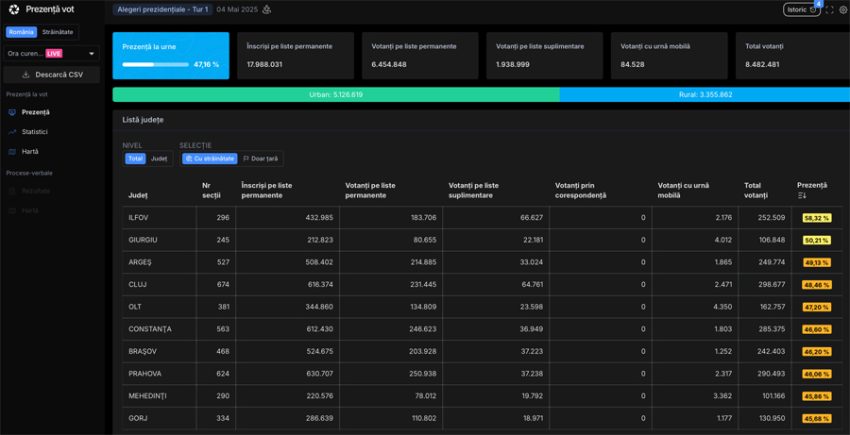Click the Urban segment of turnout bar
Image resolution: width=850 pixels, height=435 pixels.
click(x=335, y=94)
